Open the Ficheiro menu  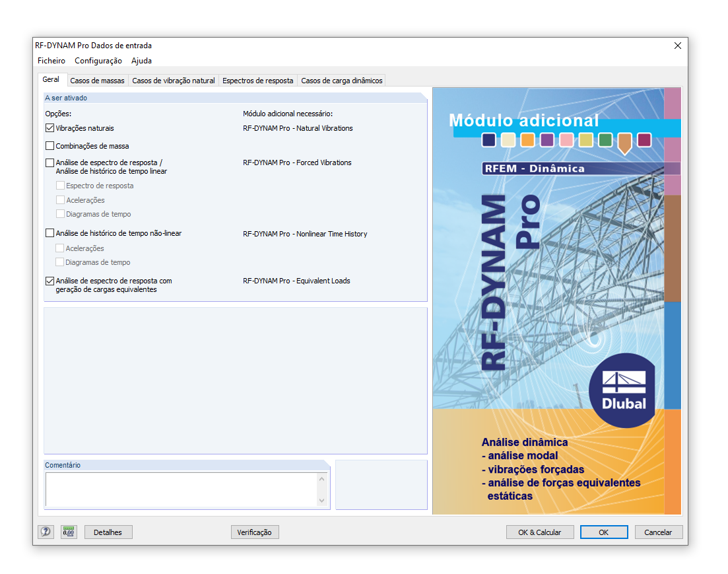point(51,60)
